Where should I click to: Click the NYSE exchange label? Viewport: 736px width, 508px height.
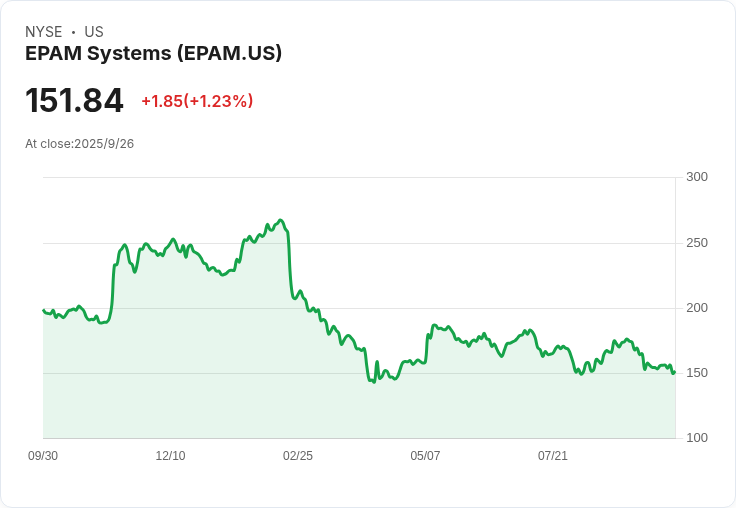[44, 31]
